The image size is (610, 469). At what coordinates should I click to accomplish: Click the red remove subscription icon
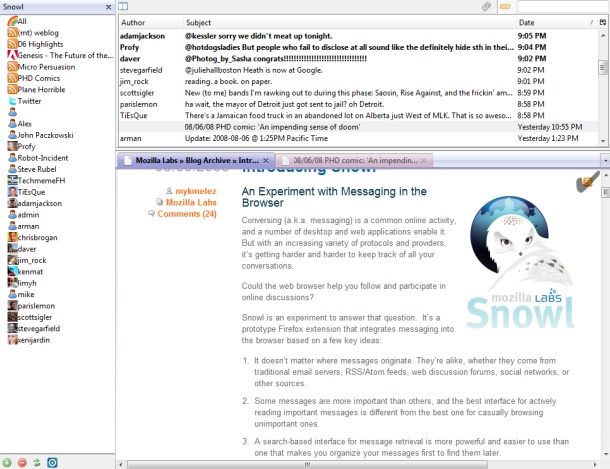click(x=22, y=462)
